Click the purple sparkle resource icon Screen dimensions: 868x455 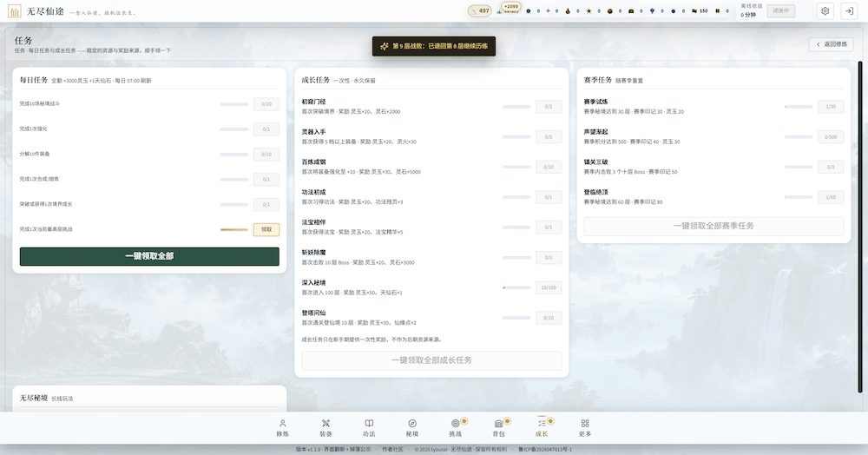point(548,11)
